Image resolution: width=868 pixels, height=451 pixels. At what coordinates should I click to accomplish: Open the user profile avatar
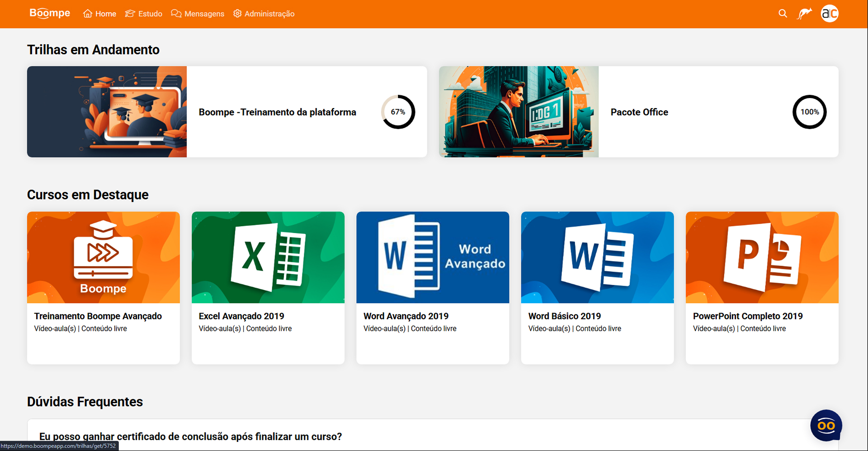point(830,14)
